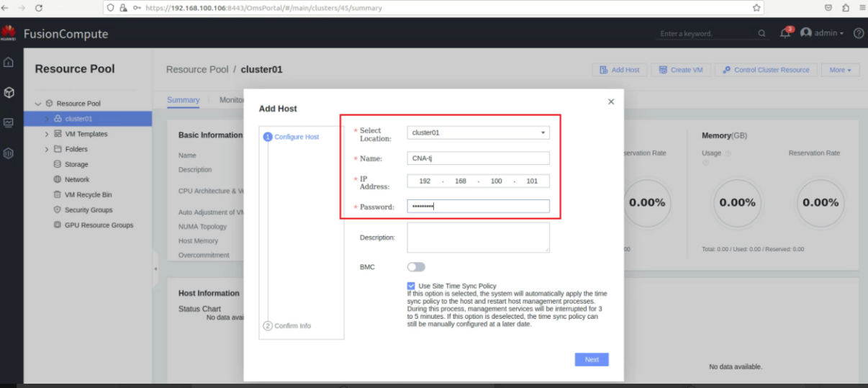The height and width of the screenshot is (388, 868).
Task: Switch to the Summary tab
Action: [183, 100]
